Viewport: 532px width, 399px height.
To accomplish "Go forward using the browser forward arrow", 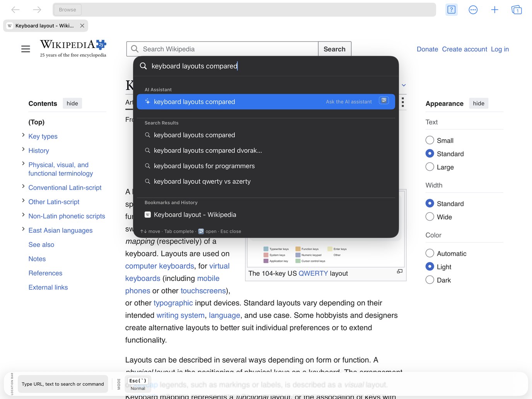I will [37, 10].
